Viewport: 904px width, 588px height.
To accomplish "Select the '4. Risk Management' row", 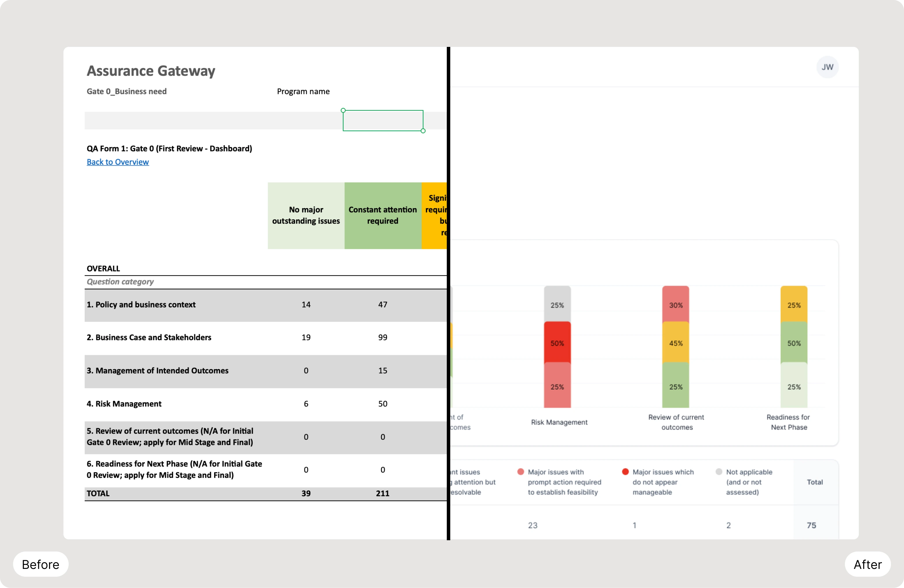I will click(124, 404).
